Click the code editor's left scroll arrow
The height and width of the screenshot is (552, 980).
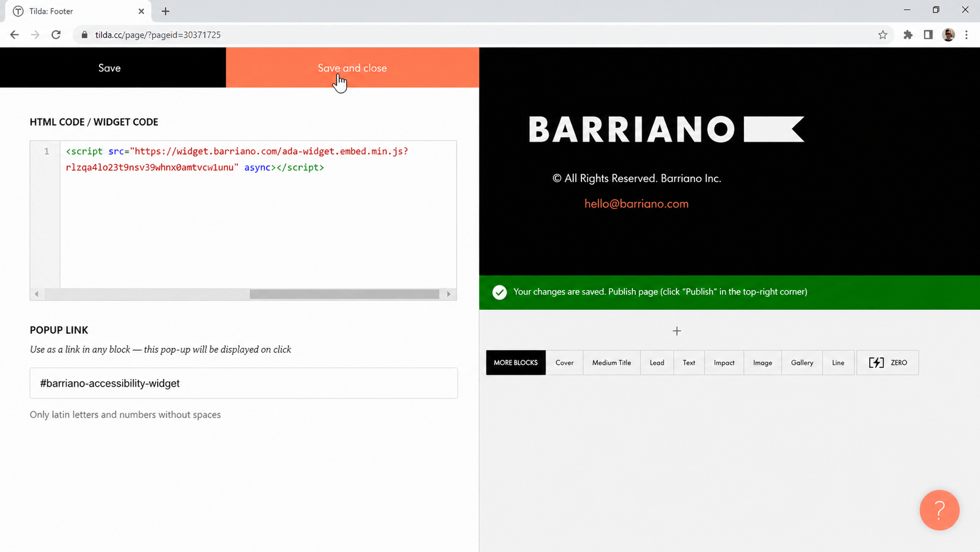pyautogui.click(x=36, y=294)
